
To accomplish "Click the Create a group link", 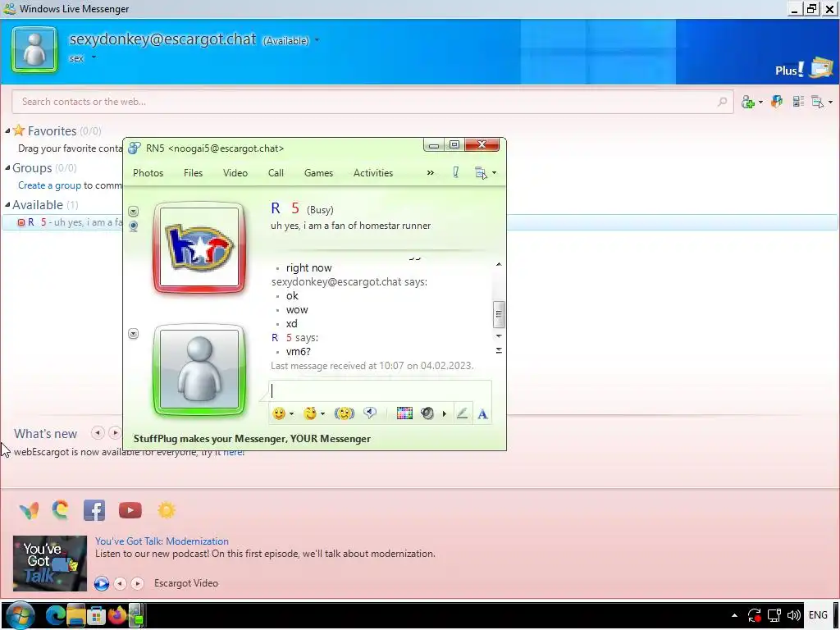I will pyautogui.click(x=49, y=185).
